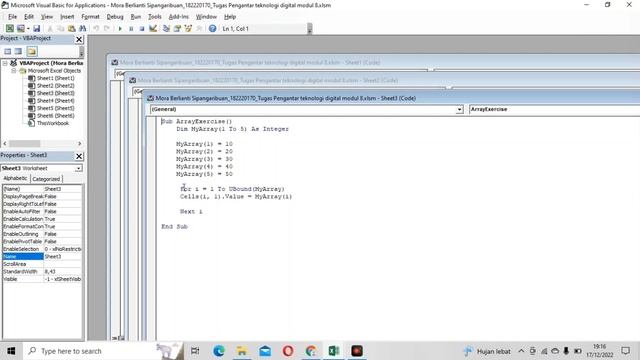Image resolution: width=640 pixels, height=360 pixels.
Task: Toggle Design Mode icon
Action: [x=153, y=29]
